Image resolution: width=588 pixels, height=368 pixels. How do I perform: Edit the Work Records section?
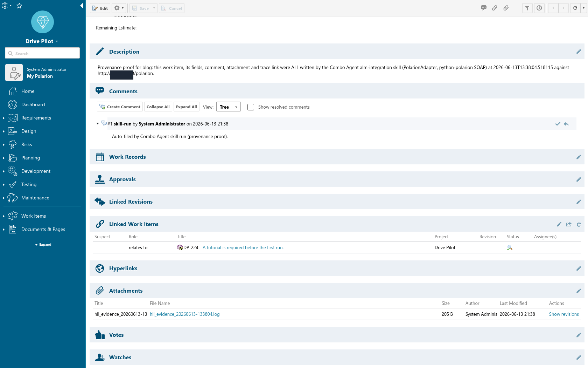579,157
